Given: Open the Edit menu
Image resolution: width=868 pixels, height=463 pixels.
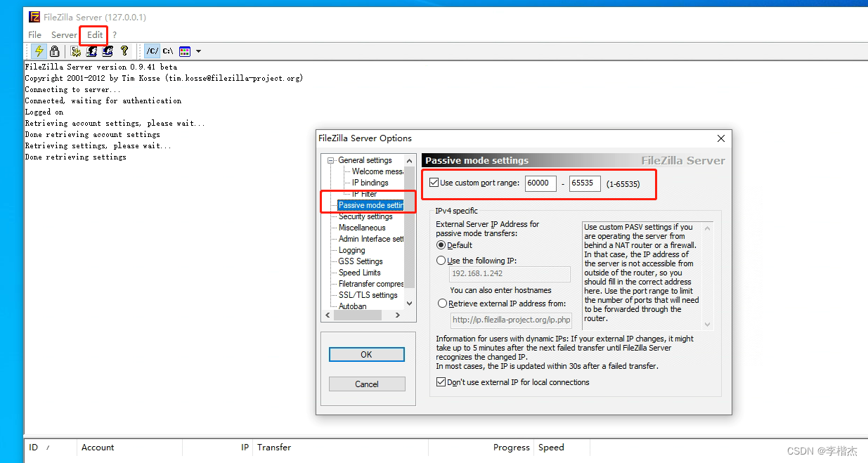Looking at the screenshot, I should pyautogui.click(x=95, y=34).
